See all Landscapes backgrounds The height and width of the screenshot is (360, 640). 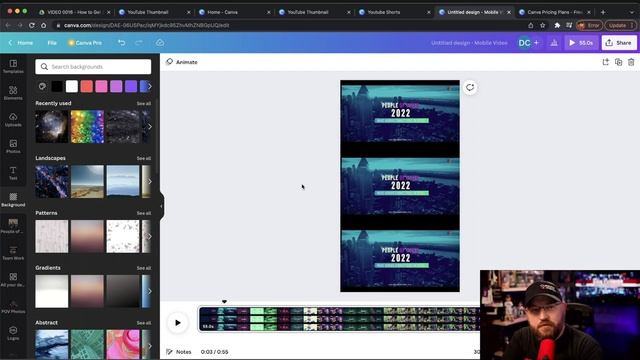pos(144,158)
